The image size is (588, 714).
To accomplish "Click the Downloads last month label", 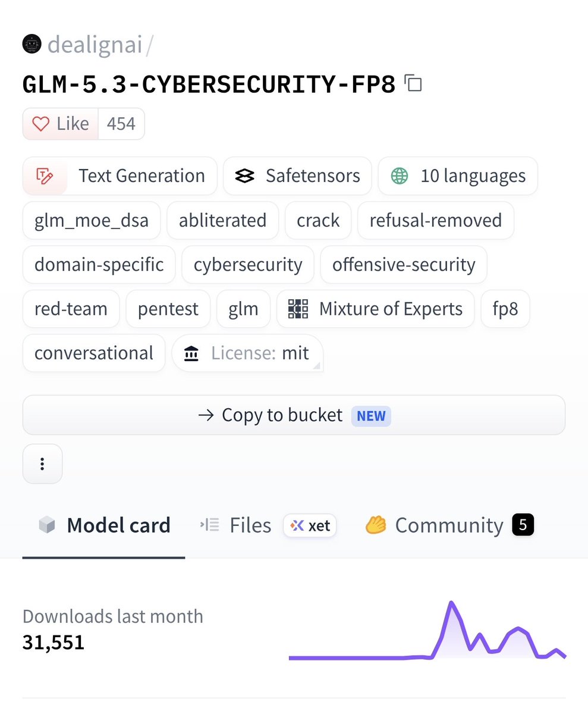I will 113,616.
